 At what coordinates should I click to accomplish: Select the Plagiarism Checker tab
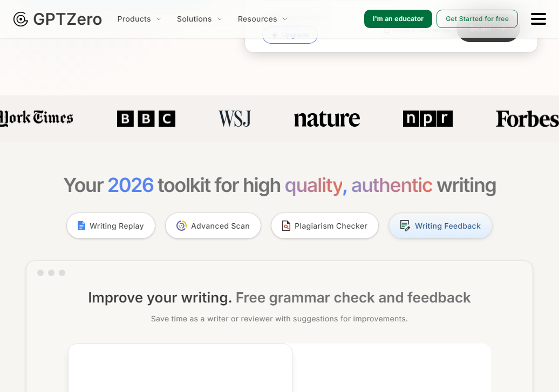click(x=325, y=225)
